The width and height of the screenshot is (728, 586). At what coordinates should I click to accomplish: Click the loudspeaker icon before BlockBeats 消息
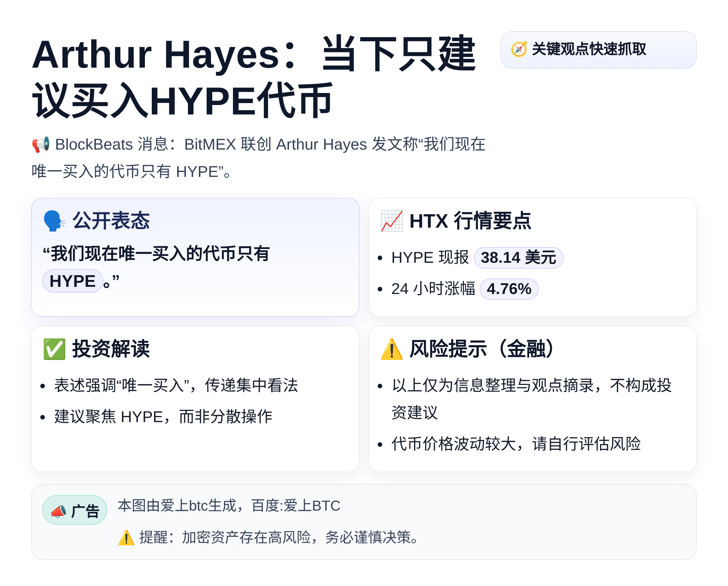point(41,145)
